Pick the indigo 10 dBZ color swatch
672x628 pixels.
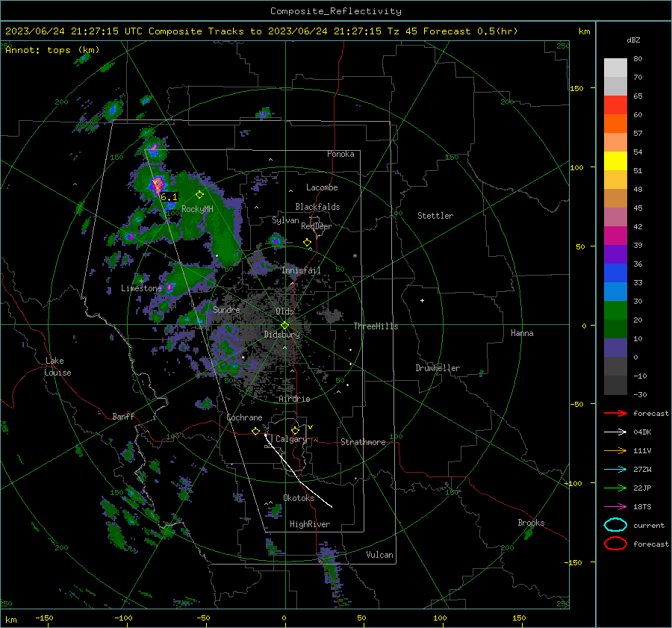coord(615,347)
